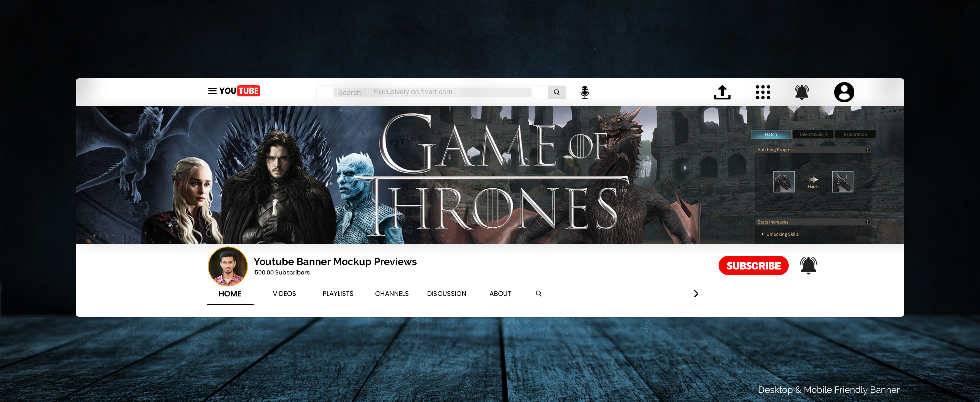Switch to the ABOUT tab
980x402 pixels.
point(500,294)
